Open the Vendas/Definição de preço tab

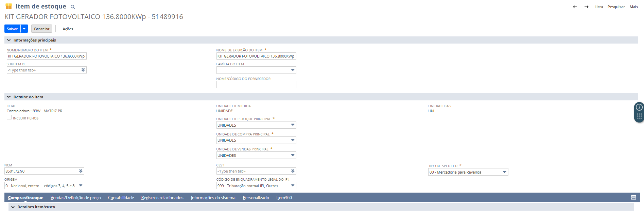75,198
